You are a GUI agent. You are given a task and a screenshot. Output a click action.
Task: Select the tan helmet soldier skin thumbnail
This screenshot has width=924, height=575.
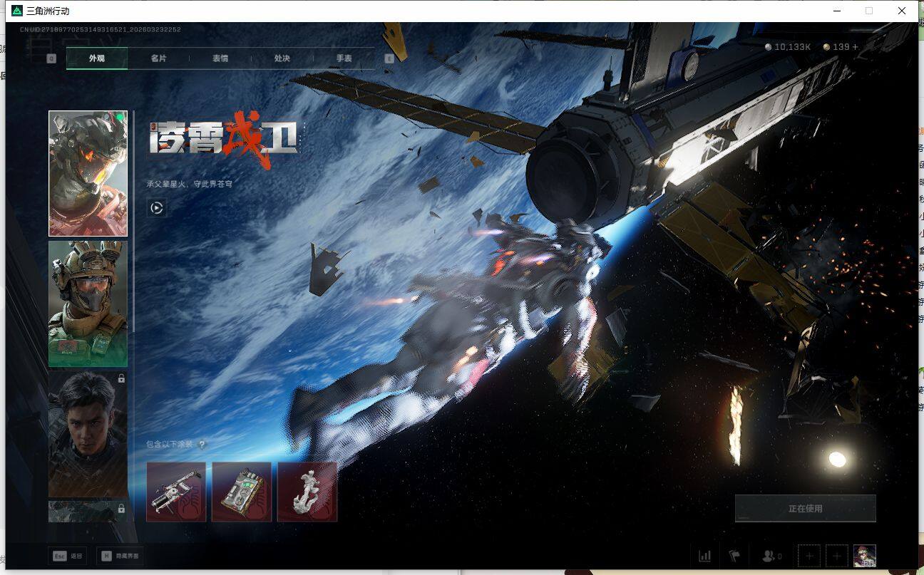click(88, 304)
